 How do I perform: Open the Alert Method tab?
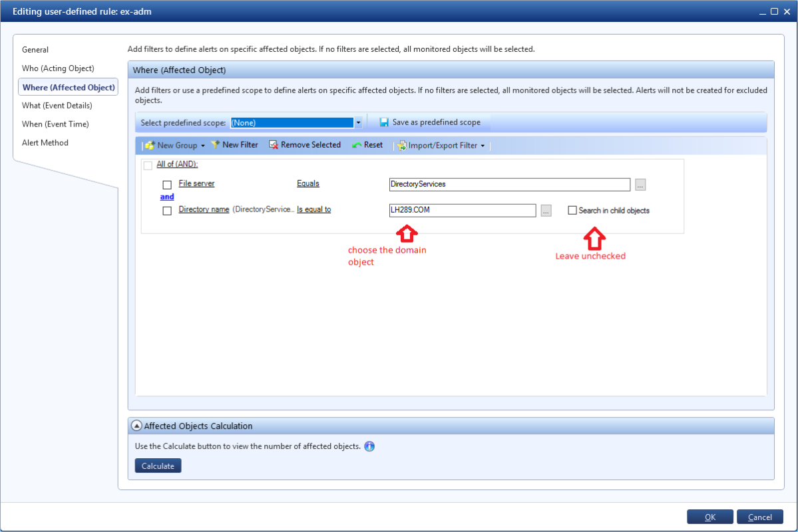click(x=45, y=143)
